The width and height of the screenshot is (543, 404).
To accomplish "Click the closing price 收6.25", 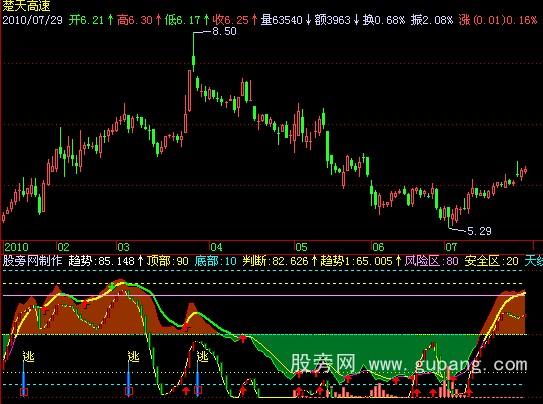I will coord(230,20).
